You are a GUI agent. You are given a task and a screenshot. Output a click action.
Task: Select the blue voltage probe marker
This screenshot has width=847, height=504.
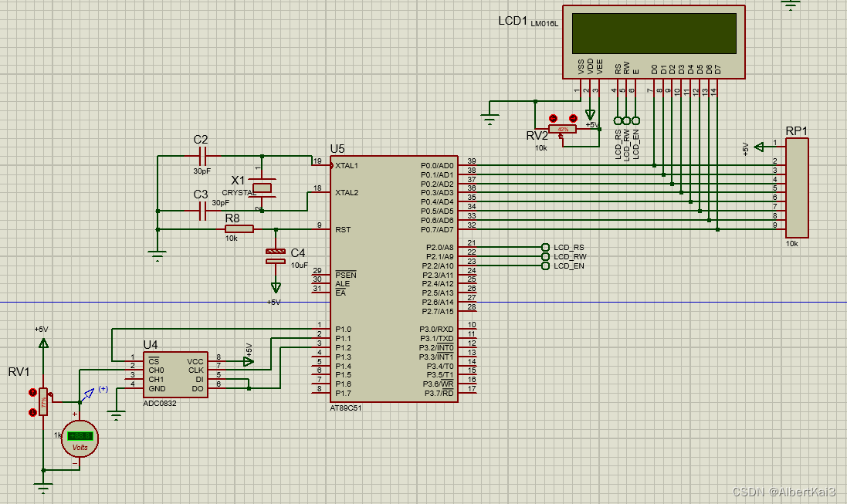point(87,395)
